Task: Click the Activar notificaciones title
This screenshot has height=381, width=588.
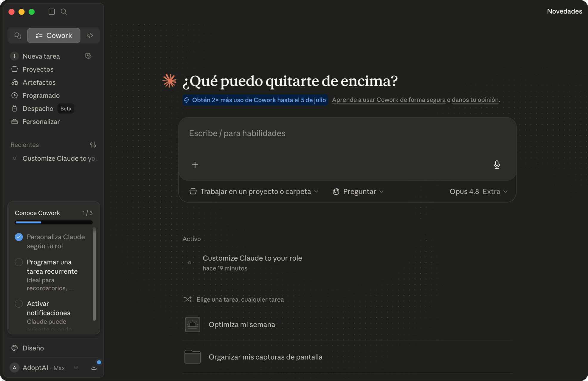Action: click(49, 308)
